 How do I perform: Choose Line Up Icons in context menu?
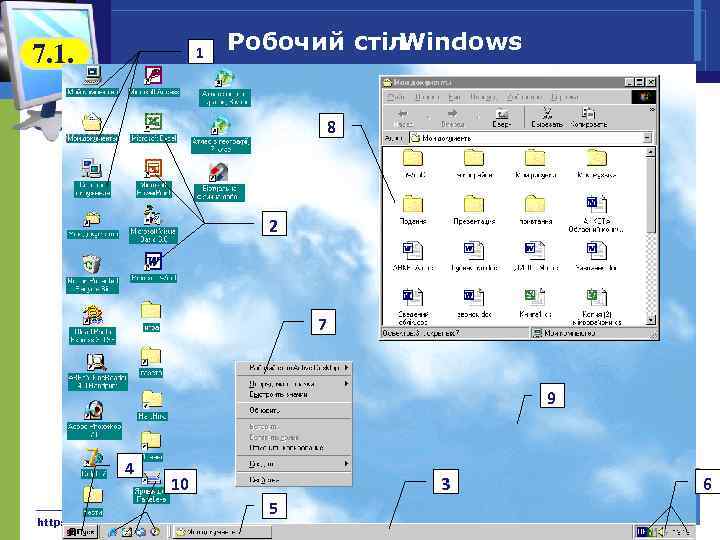pos(294,394)
